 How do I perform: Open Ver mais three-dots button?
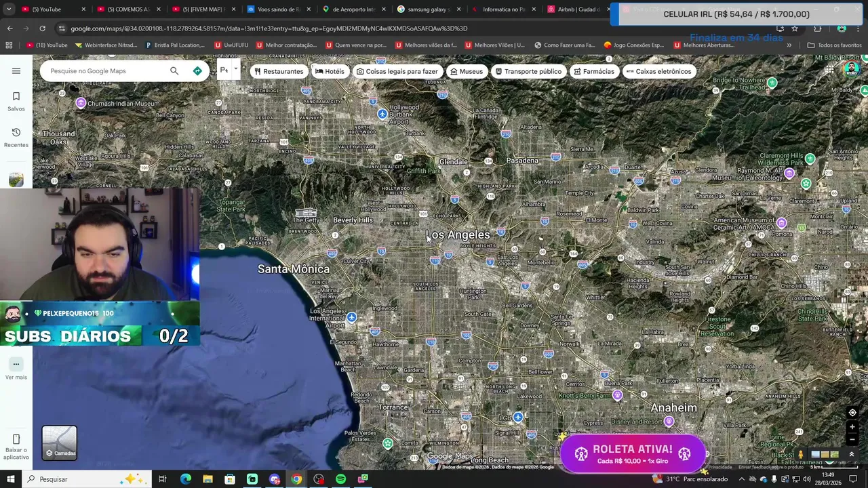16,364
